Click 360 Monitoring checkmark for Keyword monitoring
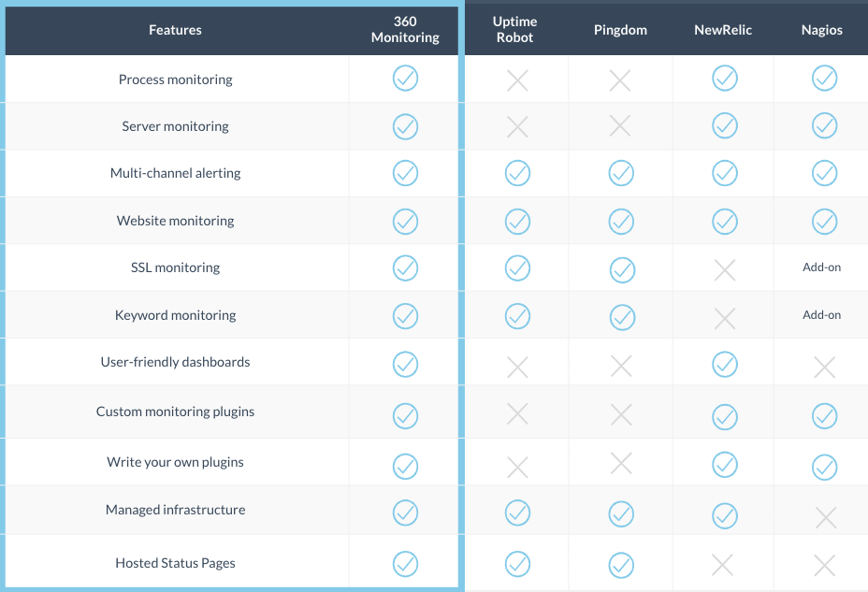The height and width of the screenshot is (592, 868). [x=405, y=316]
